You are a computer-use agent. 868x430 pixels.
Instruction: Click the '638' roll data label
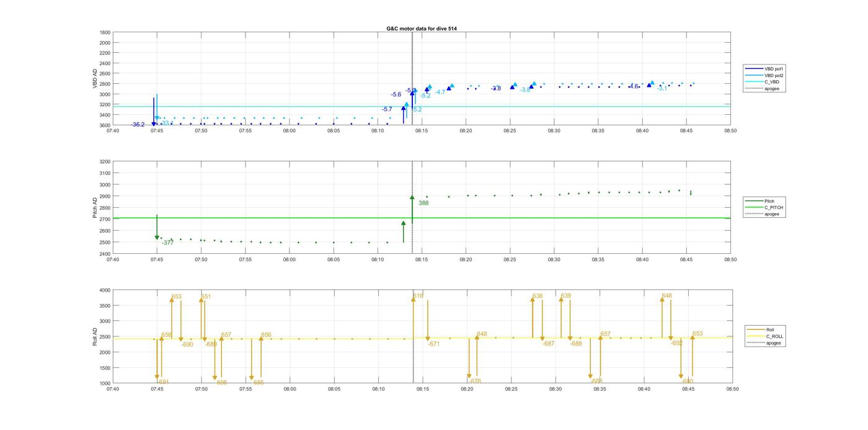[538, 296]
